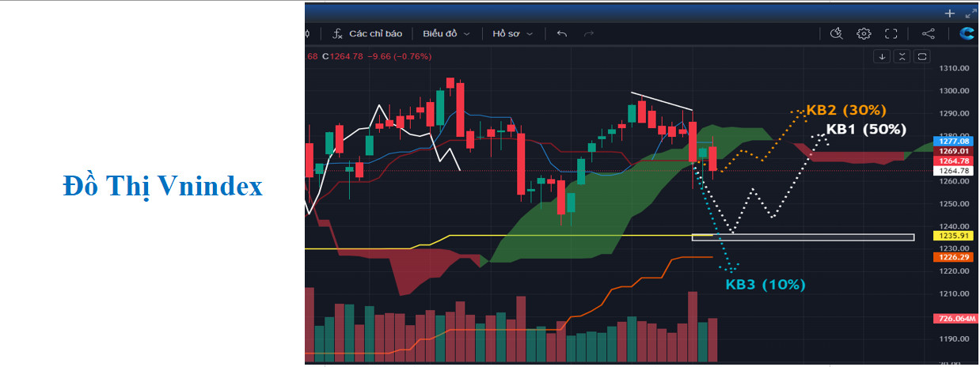
Task: Toggle the collapse panes button
Action: tap(902, 56)
